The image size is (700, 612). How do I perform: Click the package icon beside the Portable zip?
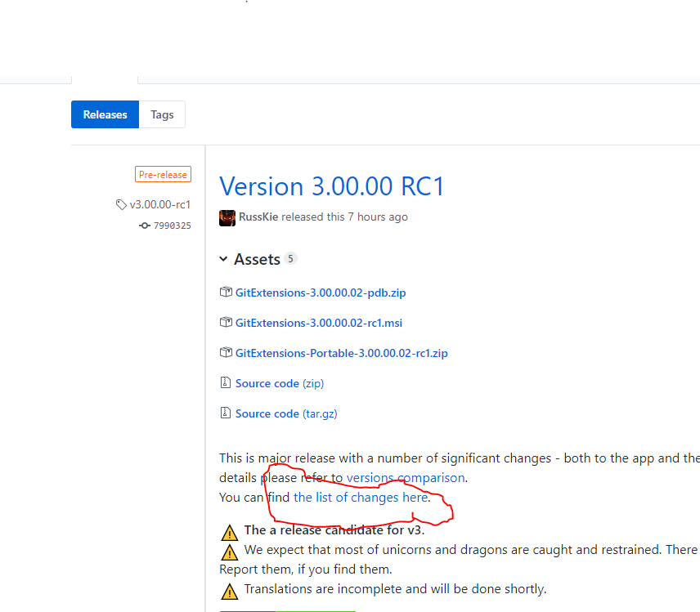pyautogui.click(x=226, y=352)
